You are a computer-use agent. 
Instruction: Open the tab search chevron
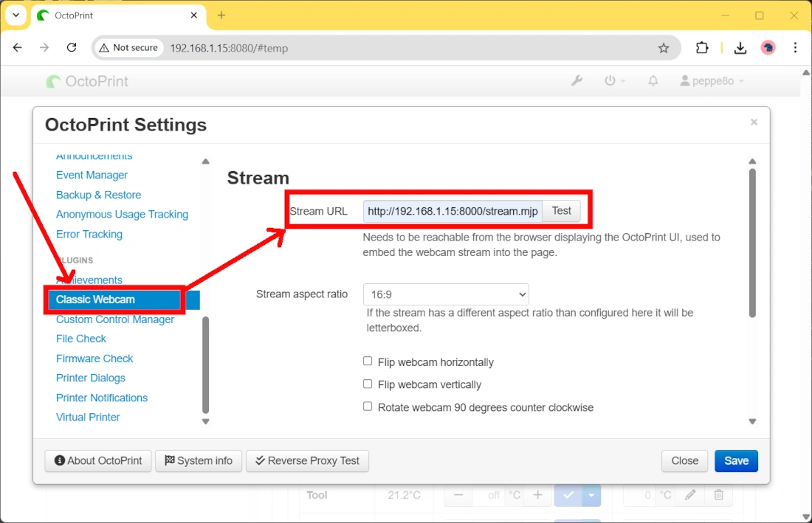(16, 15)
